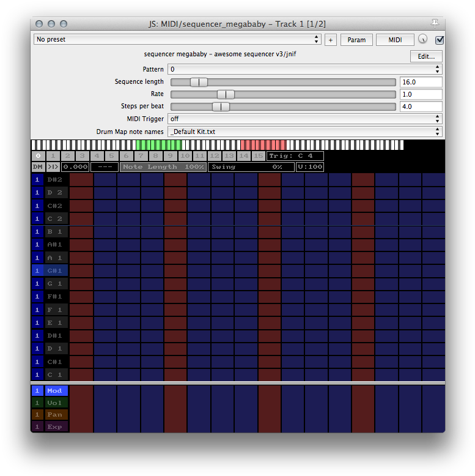Select pattern tab 8
This screenshot has height=476, width=475.
tap(156, 156)
